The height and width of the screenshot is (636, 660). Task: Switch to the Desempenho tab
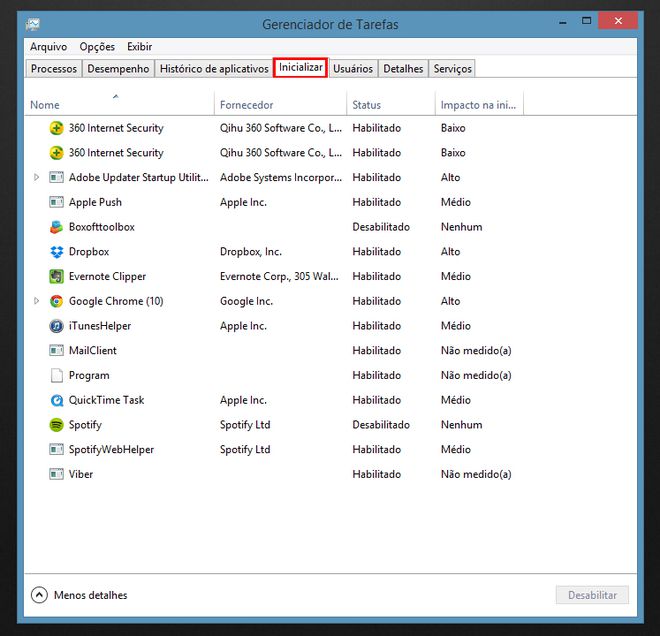point(118,69)
